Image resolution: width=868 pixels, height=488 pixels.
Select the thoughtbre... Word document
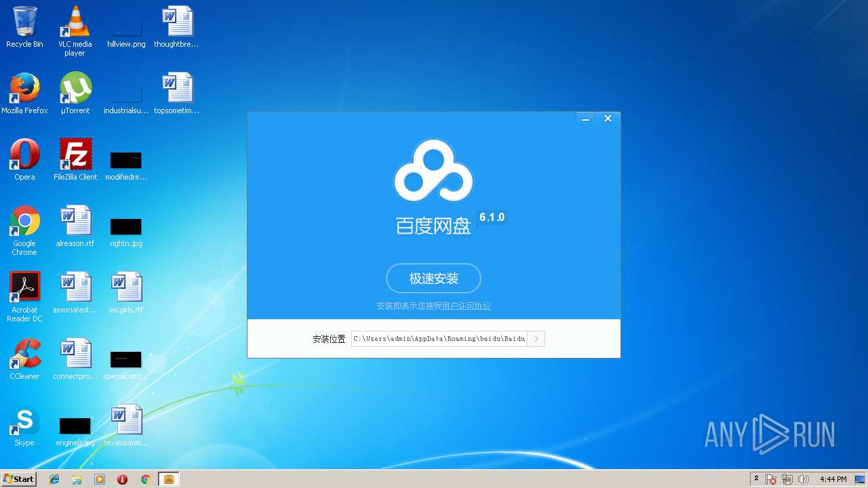click(x=176, y=27)
